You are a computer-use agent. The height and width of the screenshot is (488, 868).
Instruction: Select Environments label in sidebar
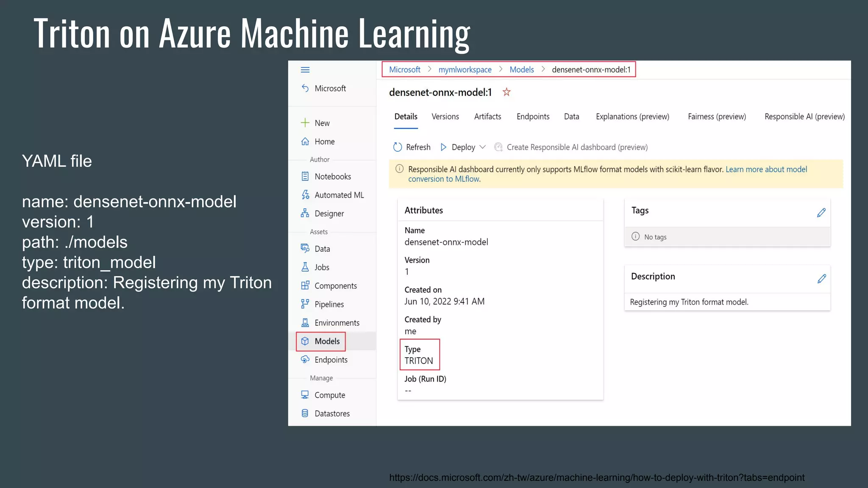tap(337, 323)
